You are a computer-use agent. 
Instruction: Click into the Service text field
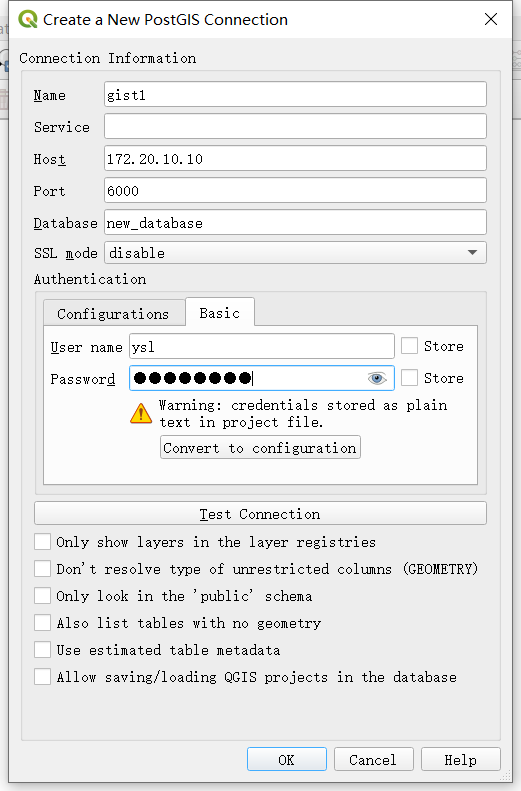(x=296, y=126)
